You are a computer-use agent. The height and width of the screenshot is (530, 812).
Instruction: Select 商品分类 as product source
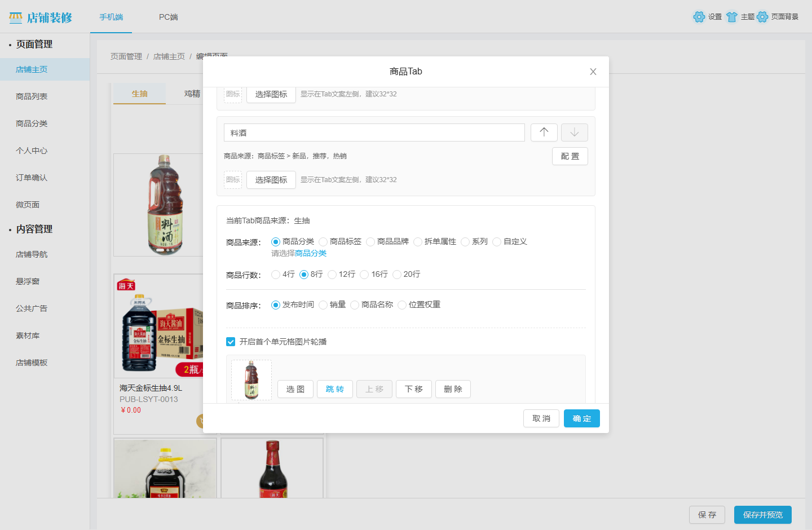[276, 242]
